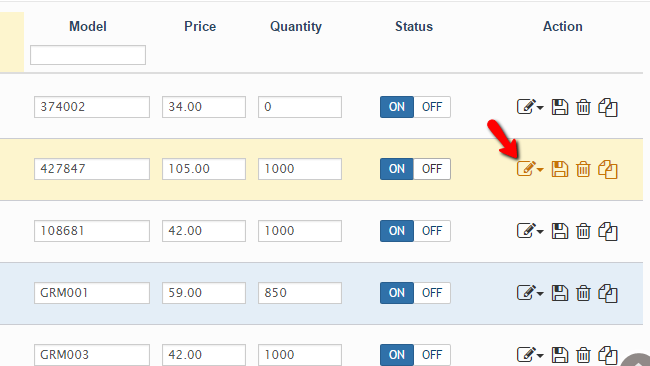
Task: Expand edit dropdown arrow for model GRM001
Action: tap(540, 294)
